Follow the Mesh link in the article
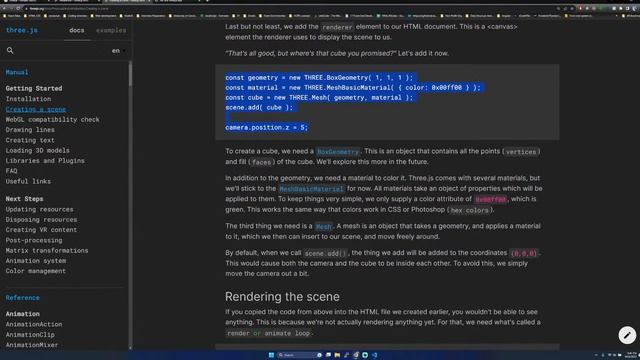Viewport: 640px width, 360px height. (x=324, y=227)
